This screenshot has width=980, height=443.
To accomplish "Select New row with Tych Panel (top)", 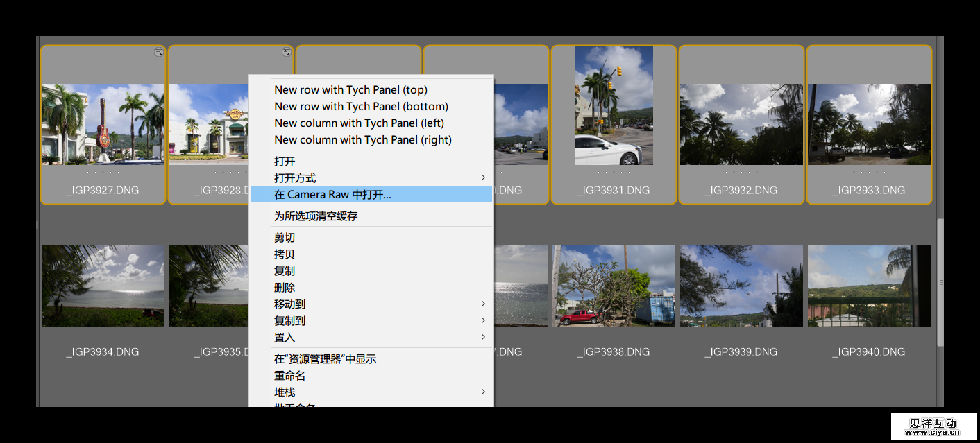I will click(x=350, y=90).
